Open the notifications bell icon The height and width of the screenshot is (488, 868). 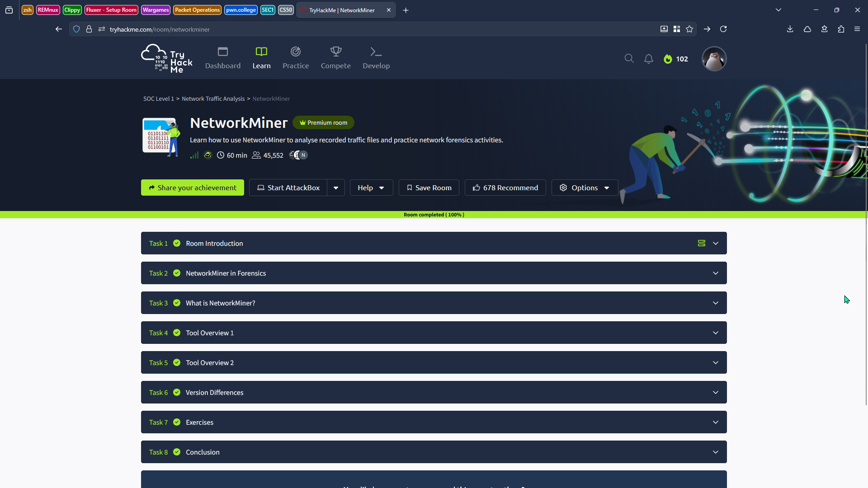click(x=649, y=59)
